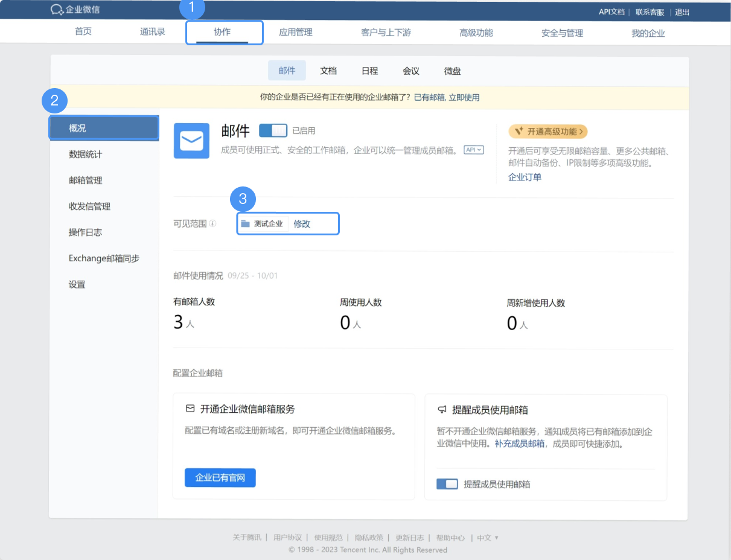This screenshot has height=560, width=731.
Task: Switch to the 会议 sub-tab
Action: tap(411, 71)
